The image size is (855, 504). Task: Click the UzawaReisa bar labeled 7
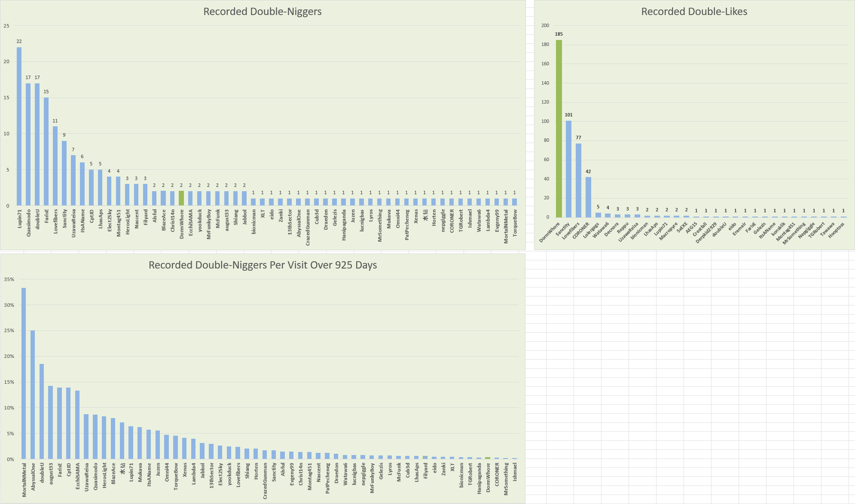pyautogui.click(x=73, y=180)
